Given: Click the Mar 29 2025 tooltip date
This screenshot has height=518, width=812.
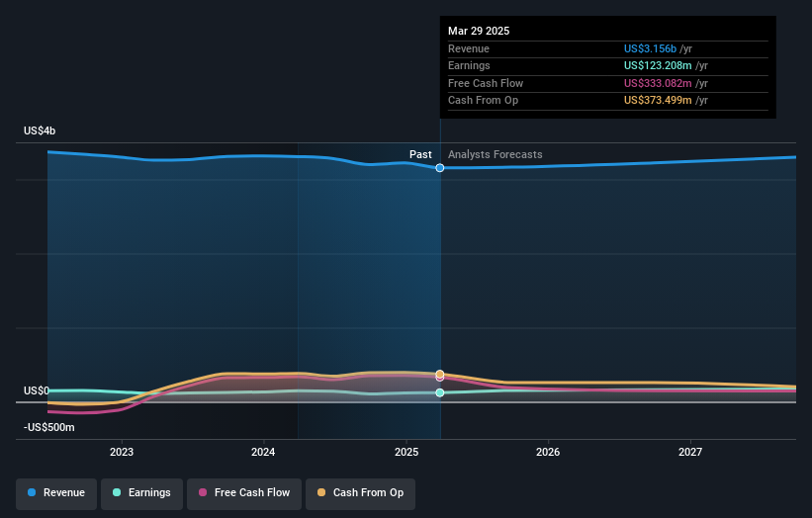Looking at the screenshot, I should click(479, 31).
